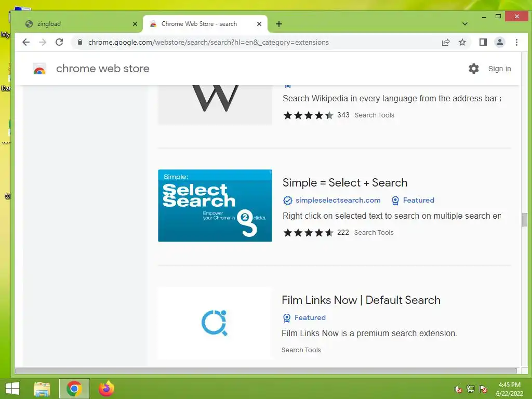Open the chrome web store title link

(x=102, y=69)
